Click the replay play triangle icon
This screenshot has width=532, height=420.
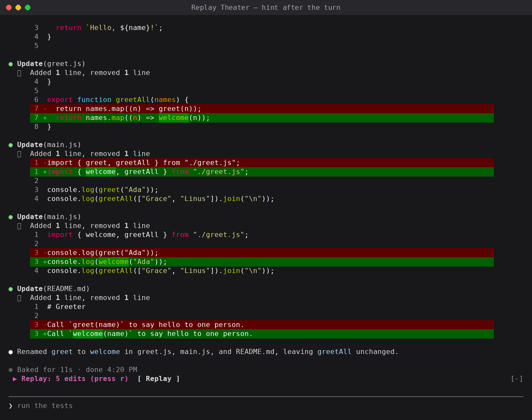tap(15, 379)
